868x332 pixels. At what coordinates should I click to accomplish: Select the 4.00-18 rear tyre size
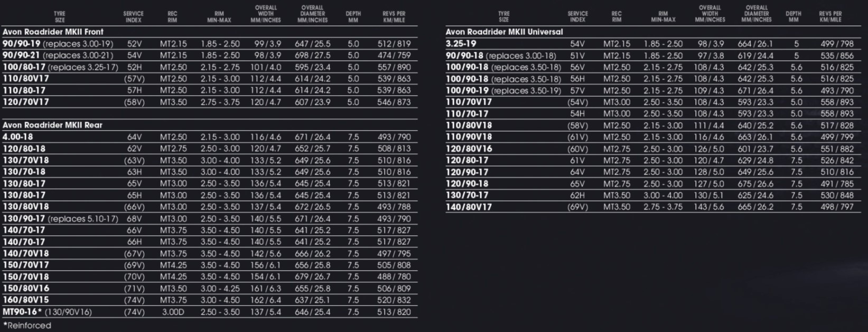[17, 137]
